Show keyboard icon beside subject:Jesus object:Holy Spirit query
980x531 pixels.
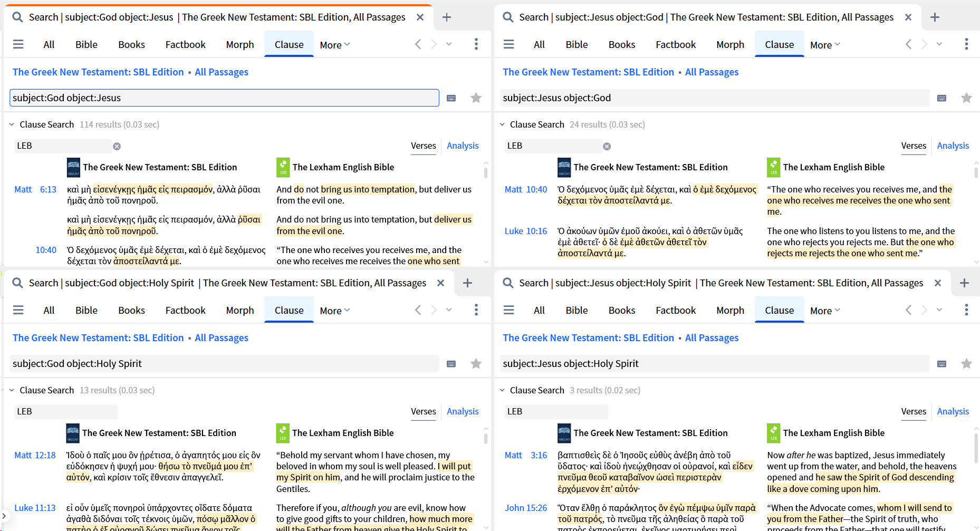(942, 364)
